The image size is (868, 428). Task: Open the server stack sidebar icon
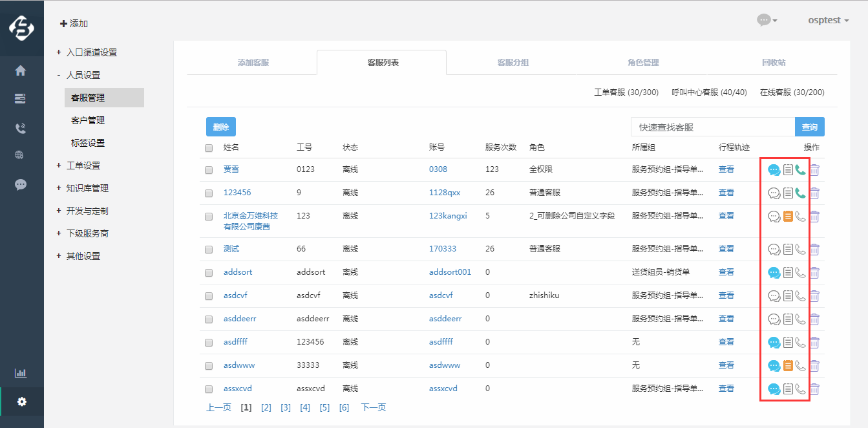(21, 99)
